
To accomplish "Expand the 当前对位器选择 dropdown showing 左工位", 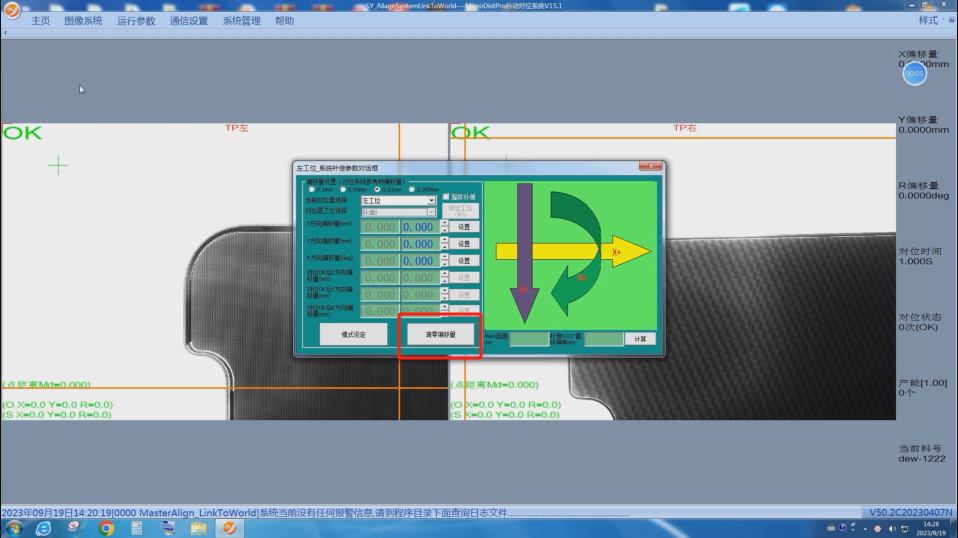I will [432, 201].
